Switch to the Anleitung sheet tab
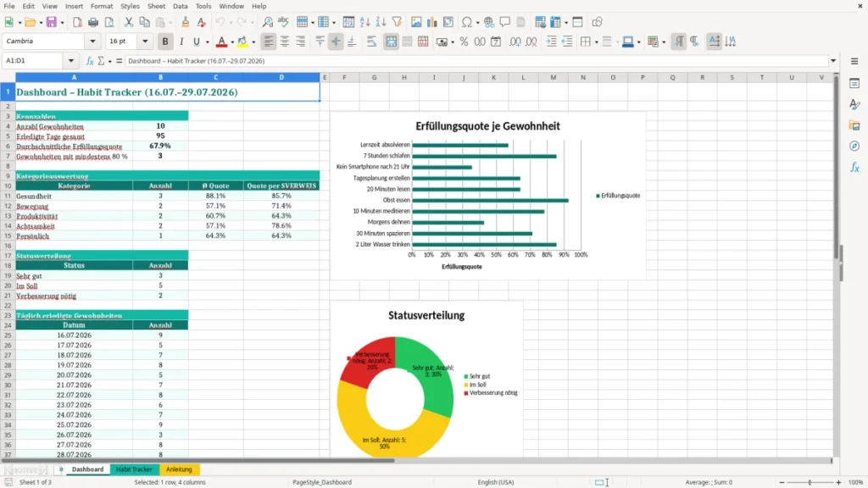Image resolution: width=868 pixels, height=488 pixels. (179, 469)
